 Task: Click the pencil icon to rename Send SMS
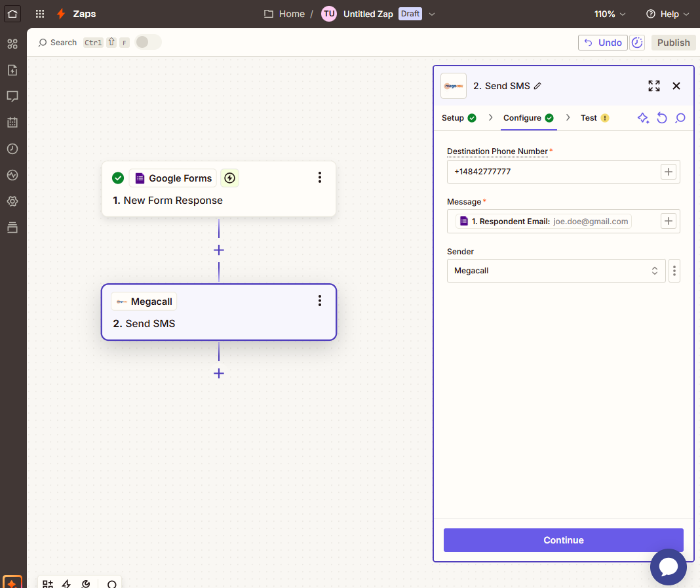[x=537, y=86]
